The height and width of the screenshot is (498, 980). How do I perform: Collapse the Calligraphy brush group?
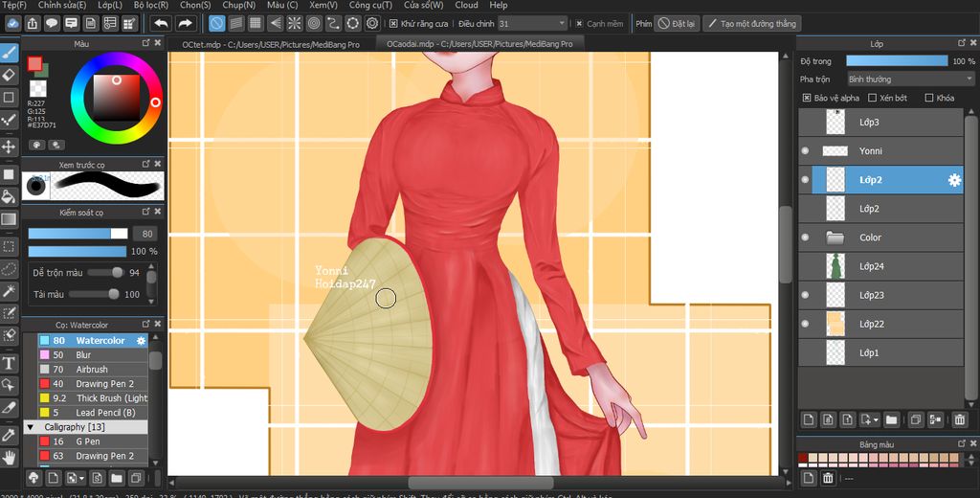tap(30, 427)
